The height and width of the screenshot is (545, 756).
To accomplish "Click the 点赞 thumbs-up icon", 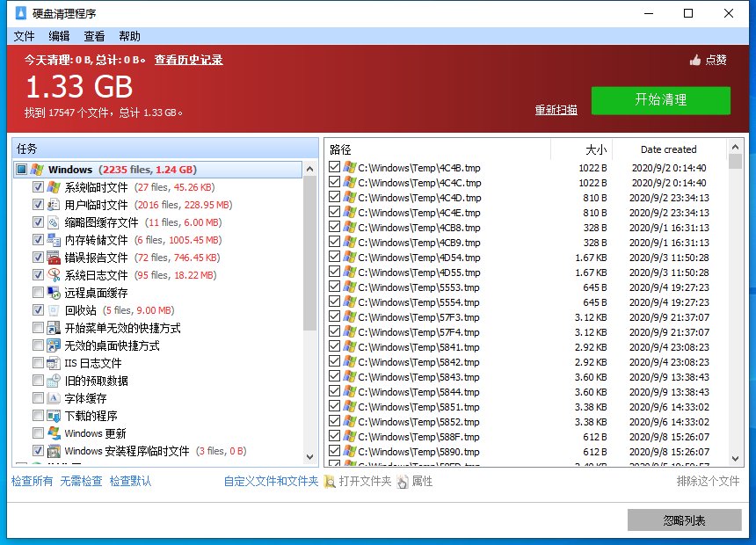I will click(695, 61).
